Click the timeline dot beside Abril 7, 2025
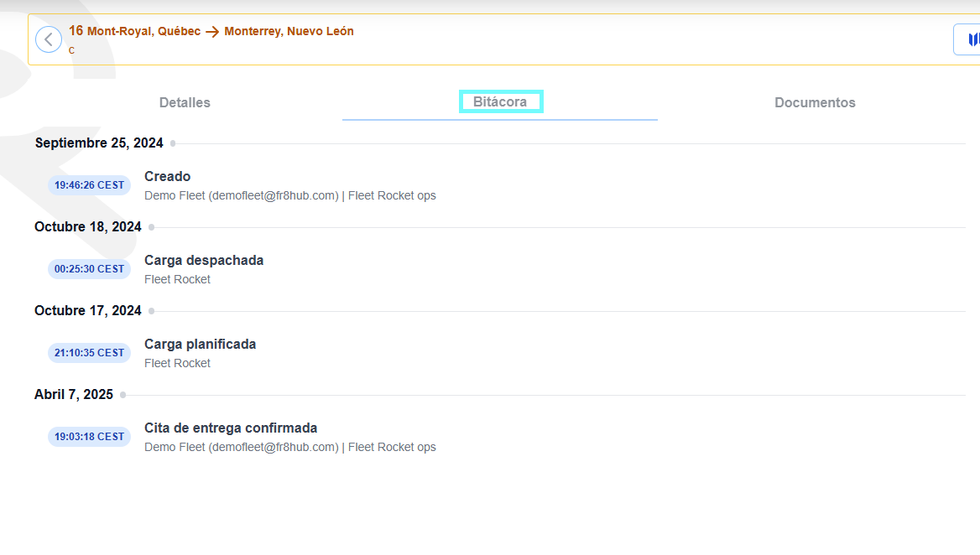The image size is (980, 555). 122,395
